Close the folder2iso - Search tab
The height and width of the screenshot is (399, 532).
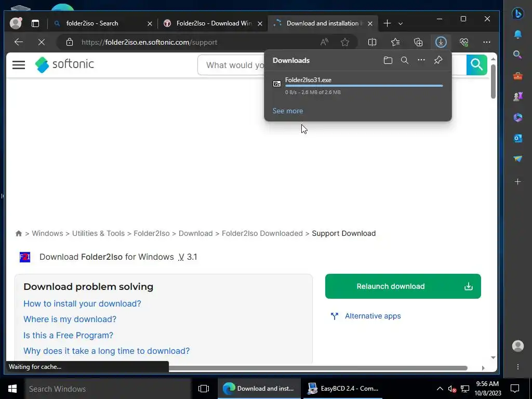[x=150, y=23]
